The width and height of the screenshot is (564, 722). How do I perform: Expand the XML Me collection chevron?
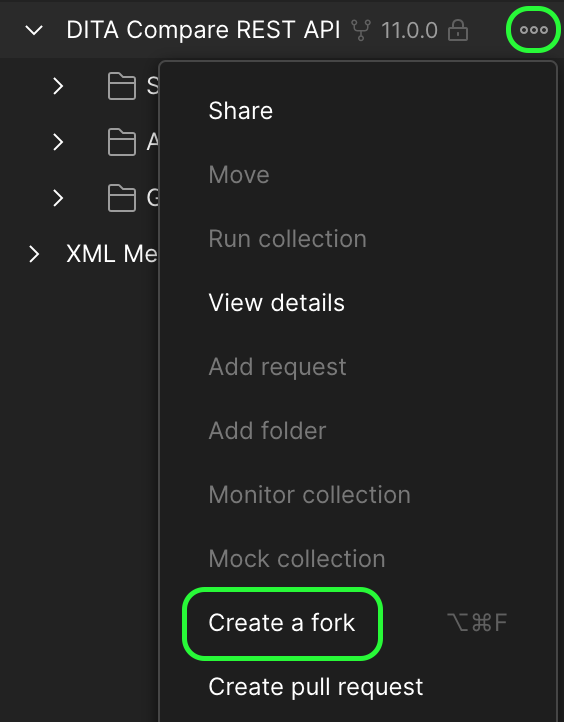(x=34, y=254)
